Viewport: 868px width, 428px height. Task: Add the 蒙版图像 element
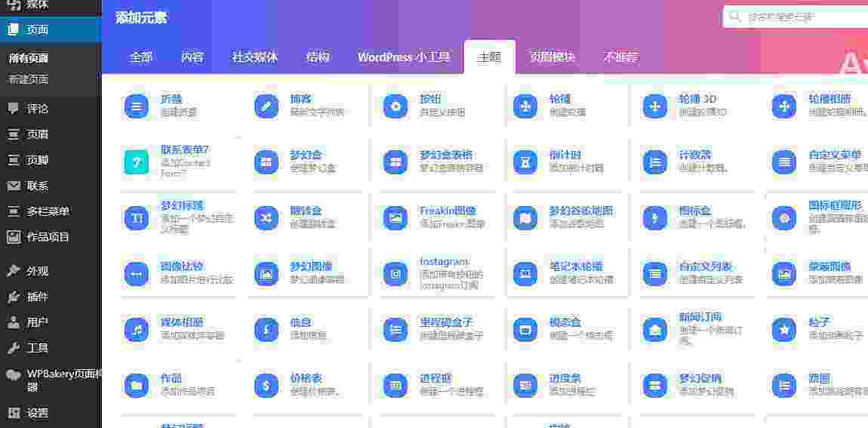[818, 273]
